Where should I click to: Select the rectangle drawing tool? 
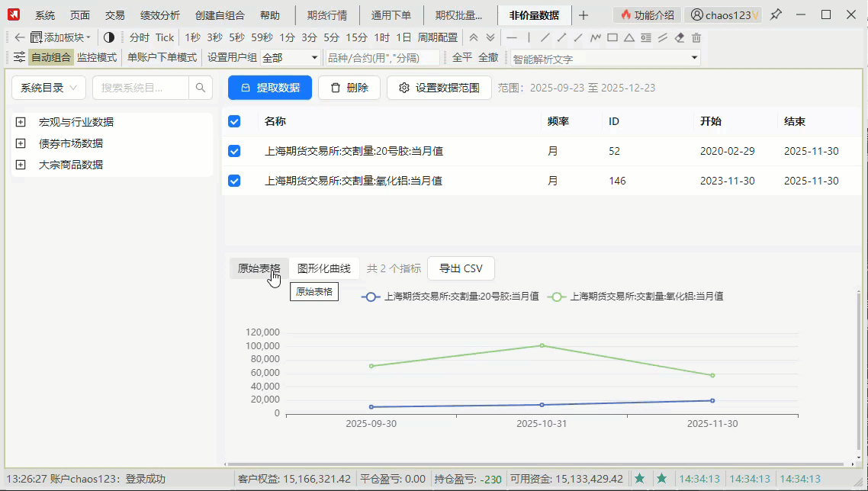(x=612, y=37)
